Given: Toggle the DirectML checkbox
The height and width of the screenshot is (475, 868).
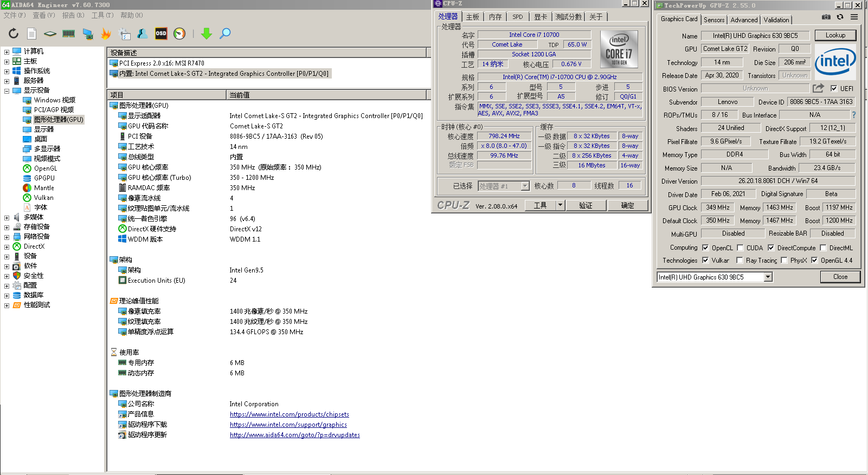Looking at the screenshot, I should coord(823,248).
